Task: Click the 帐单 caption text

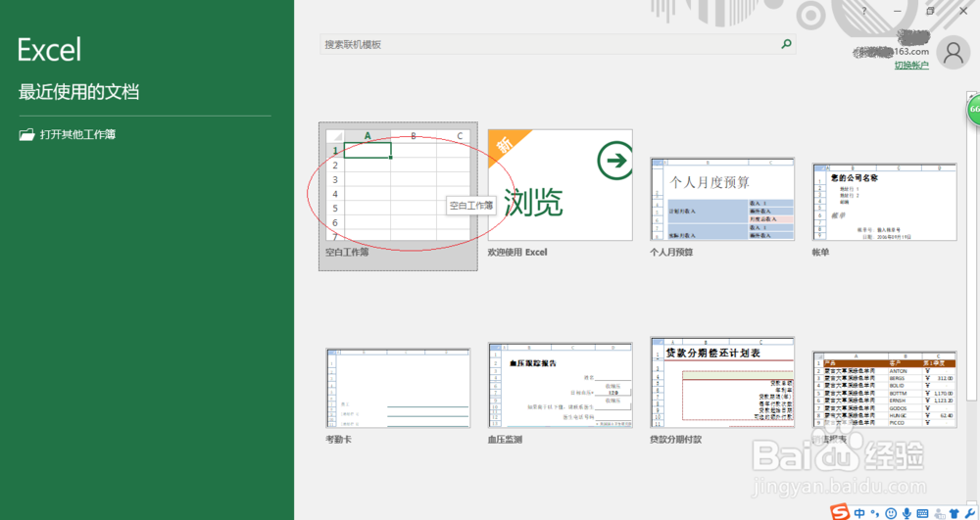Action: tap(820, 253)
